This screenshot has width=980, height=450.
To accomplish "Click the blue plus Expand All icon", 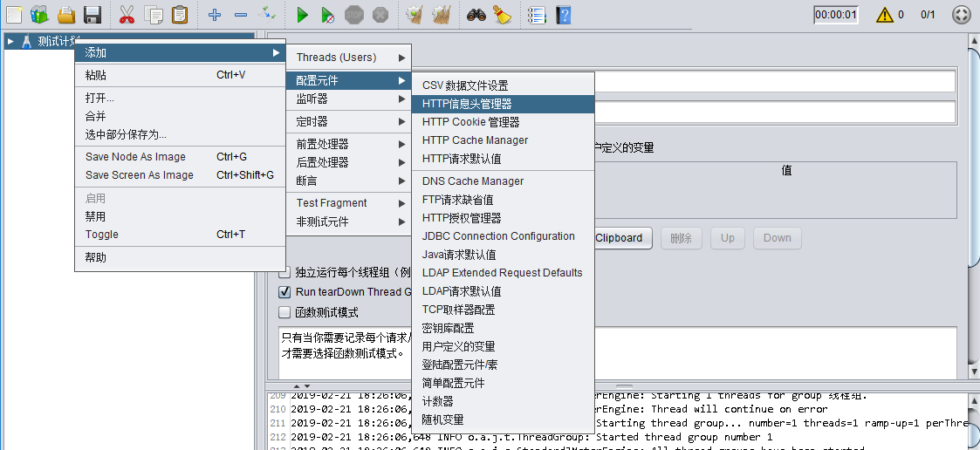I will [215, 14].
